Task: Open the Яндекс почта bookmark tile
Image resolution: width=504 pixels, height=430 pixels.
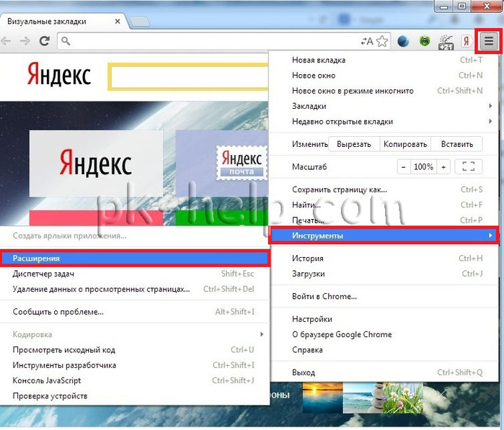Action: coord(222,164)
